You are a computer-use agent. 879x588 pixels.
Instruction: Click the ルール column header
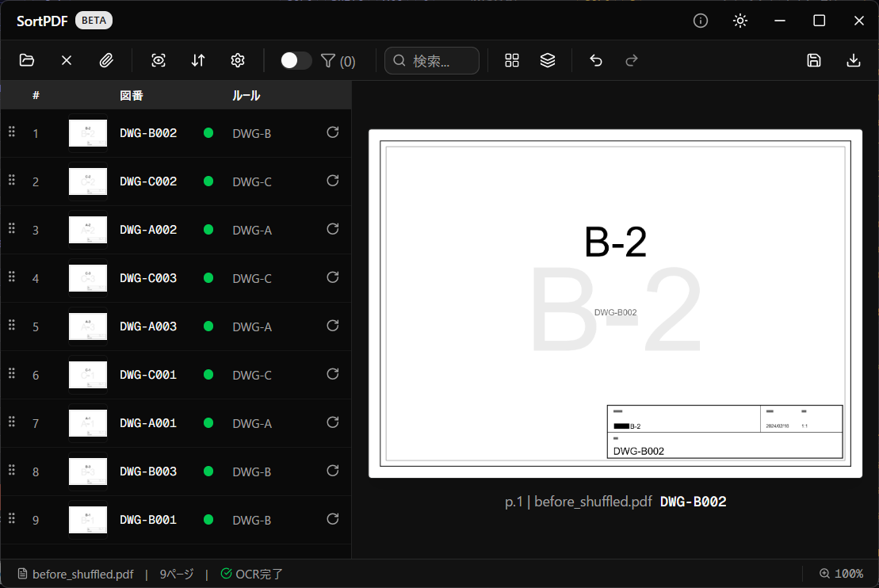tap(246, 96)
